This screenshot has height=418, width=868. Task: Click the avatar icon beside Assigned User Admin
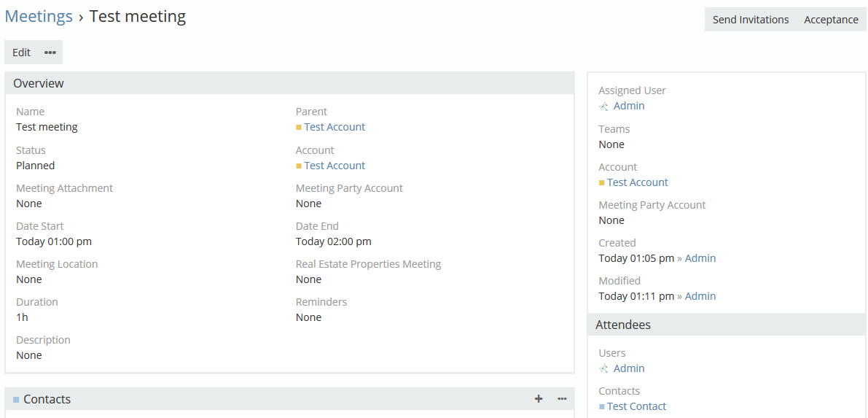click(603, 107)
